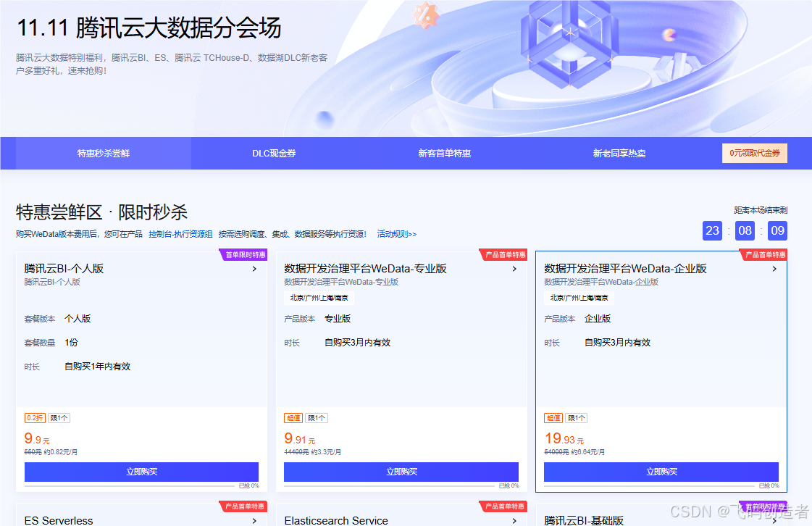View the 活动规则>> link
Viewport: 812px width, 526px height.
tap(397, 234)
